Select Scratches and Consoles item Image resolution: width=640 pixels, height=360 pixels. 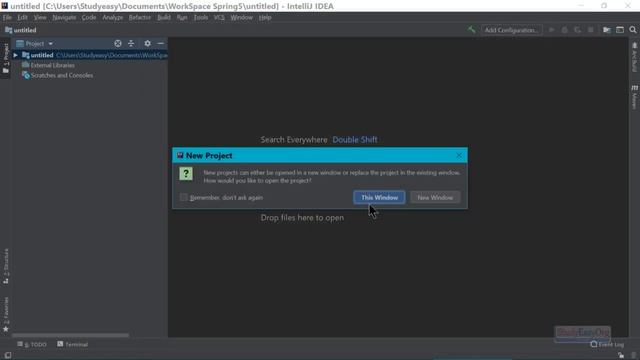pos(62,76)
